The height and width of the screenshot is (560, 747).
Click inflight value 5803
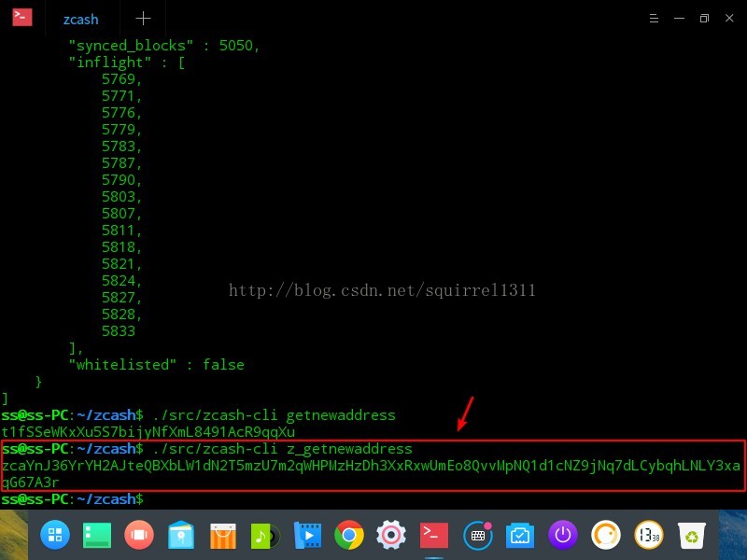[x=121, y=197]
